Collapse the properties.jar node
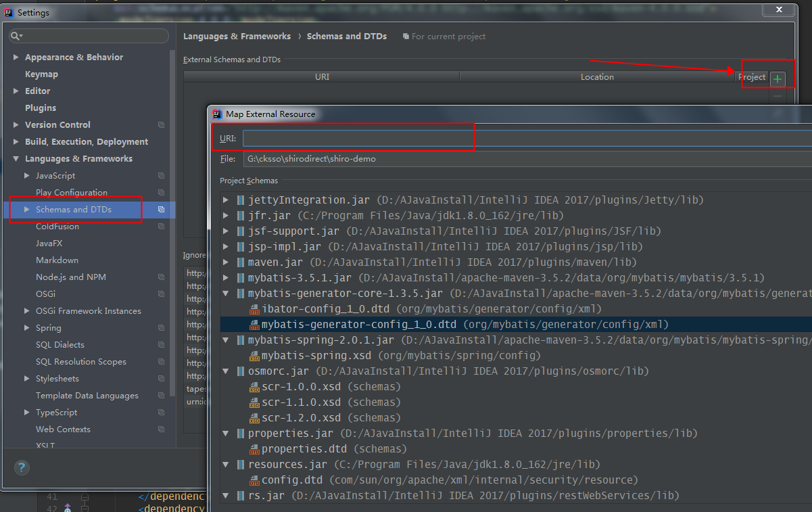 pyautogui.click(x=226, y=434)
